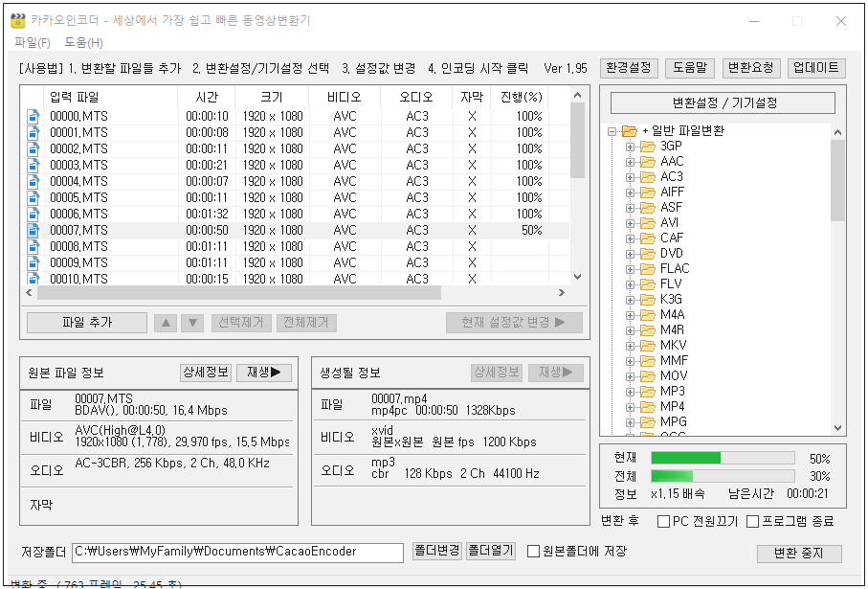Click the 현재 progress bar
This screenshot has height=589, width=868.
click(723, 458)
